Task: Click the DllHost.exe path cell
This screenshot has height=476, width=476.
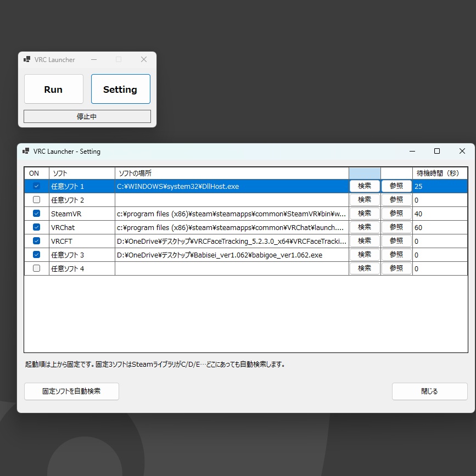Action: pos(232,186)
